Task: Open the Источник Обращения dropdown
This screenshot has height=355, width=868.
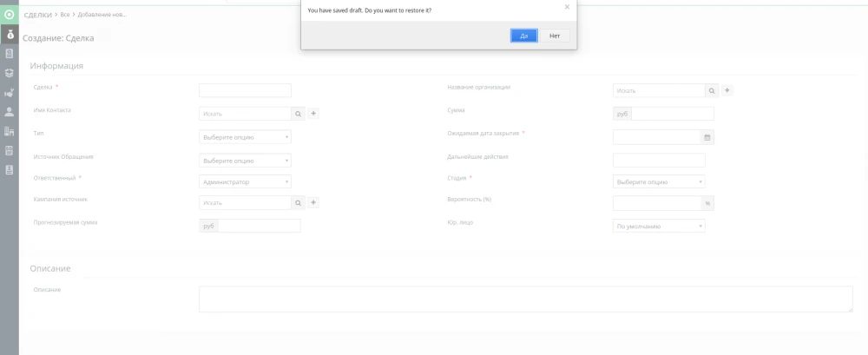Action: [x=246, y=161]
